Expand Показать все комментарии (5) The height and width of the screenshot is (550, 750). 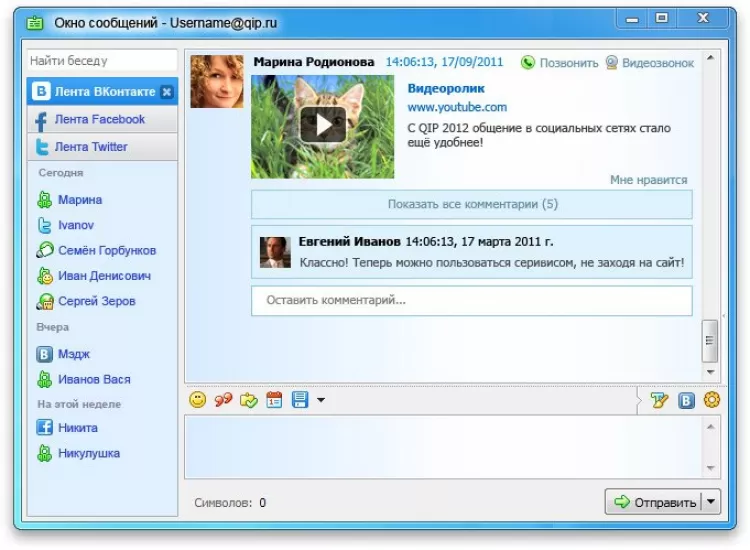472,204
